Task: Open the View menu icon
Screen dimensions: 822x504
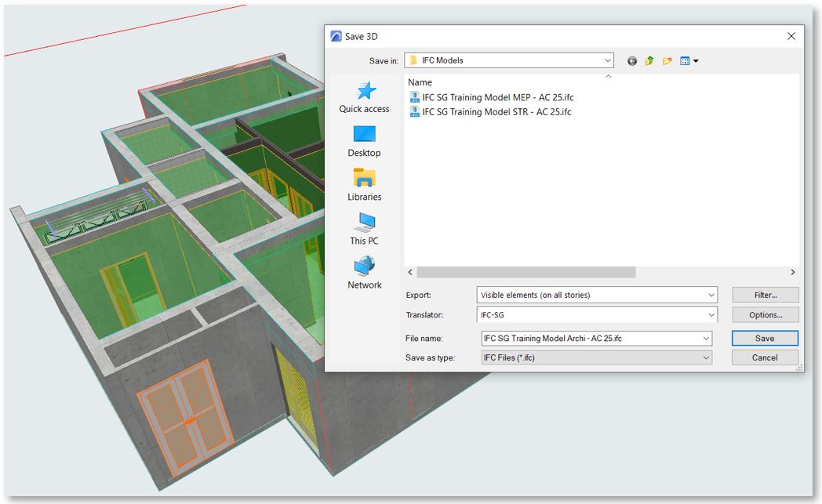Action: click(x=689, y=61)
